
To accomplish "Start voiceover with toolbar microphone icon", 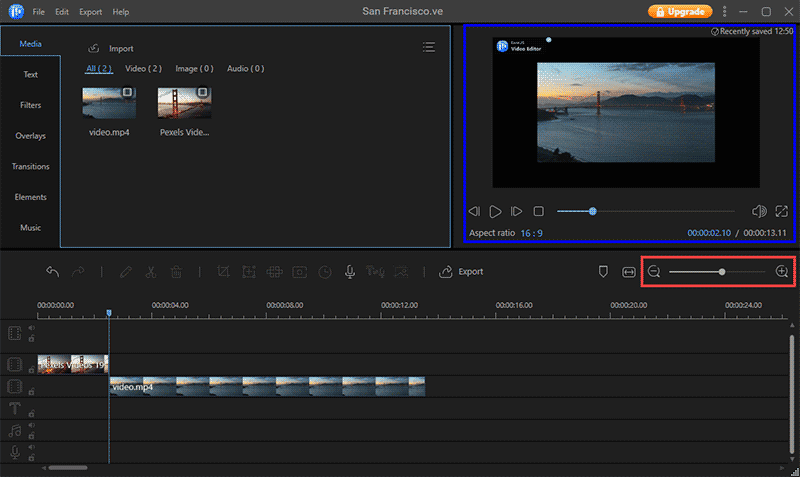I will click(350, 271).
